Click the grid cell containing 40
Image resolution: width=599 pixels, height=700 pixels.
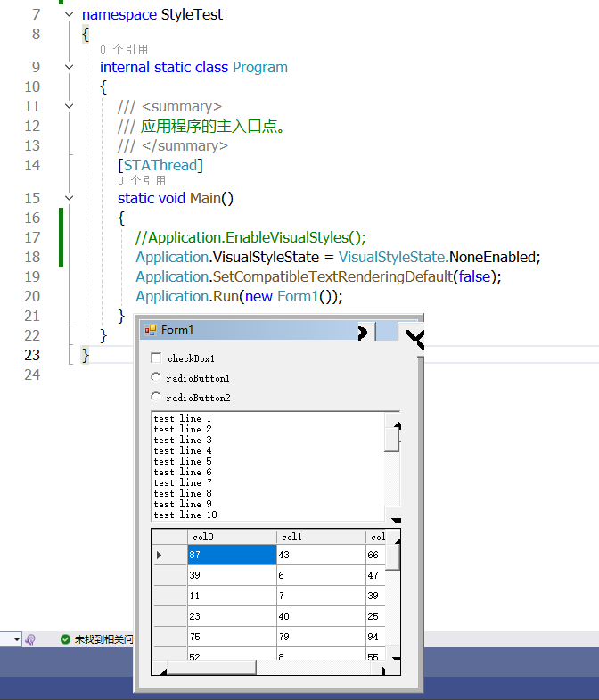pos(321,616)
